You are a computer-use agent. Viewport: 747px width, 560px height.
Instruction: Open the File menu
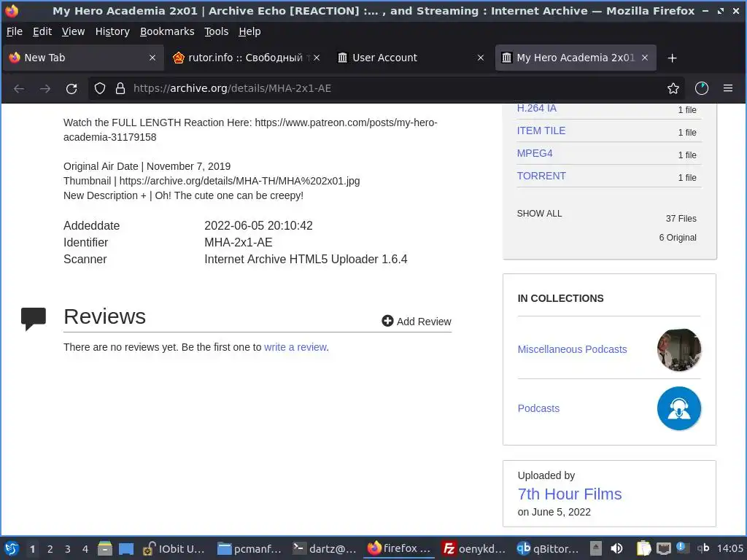tap(15, 31)
